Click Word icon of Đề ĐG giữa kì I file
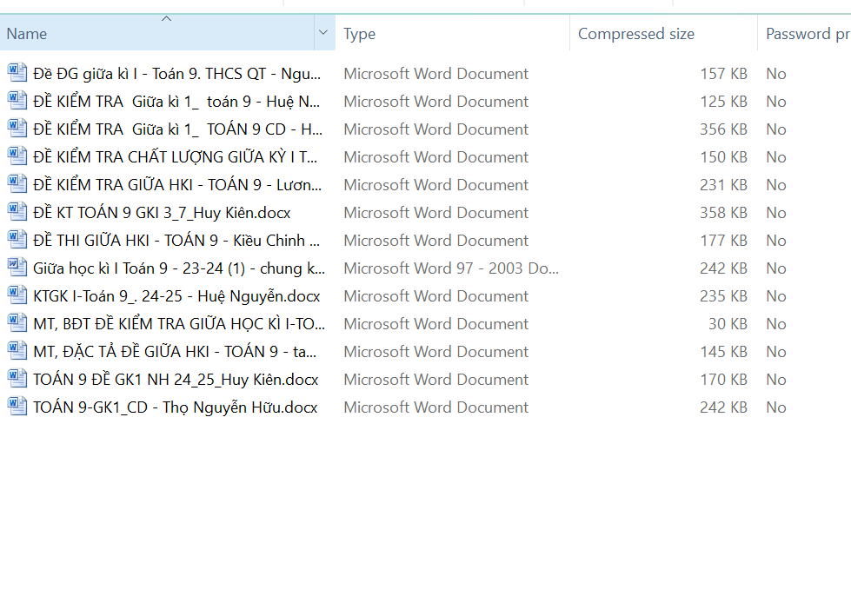This screenshot has height=616, width=851. [x=17, y=73]
